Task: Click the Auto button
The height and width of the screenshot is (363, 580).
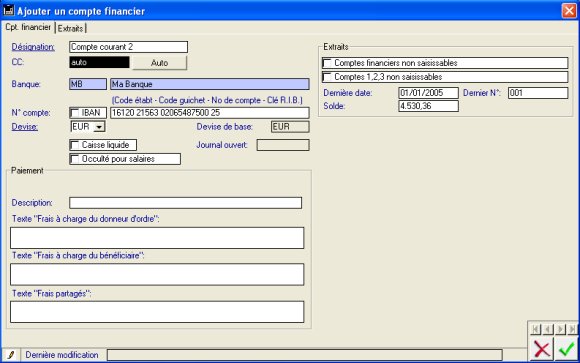Action: 159,63
